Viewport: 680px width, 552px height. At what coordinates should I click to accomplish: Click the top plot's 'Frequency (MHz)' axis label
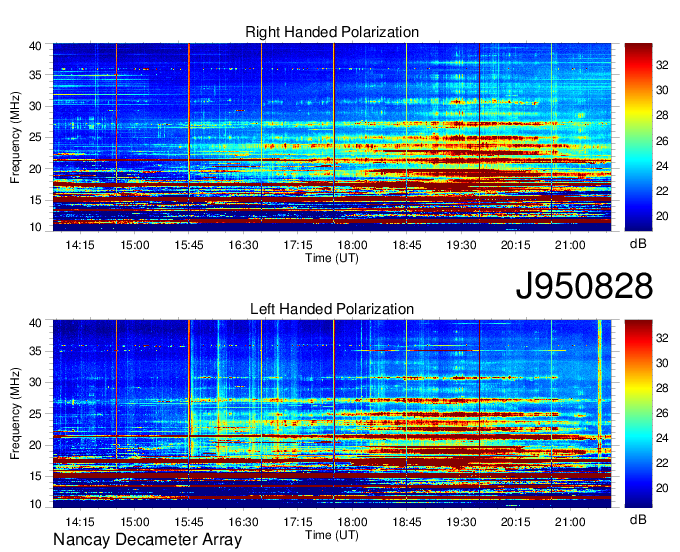(x=15, y=137)
